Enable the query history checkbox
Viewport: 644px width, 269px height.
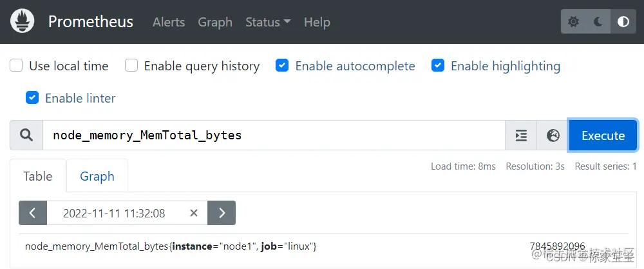click(131, 66)
